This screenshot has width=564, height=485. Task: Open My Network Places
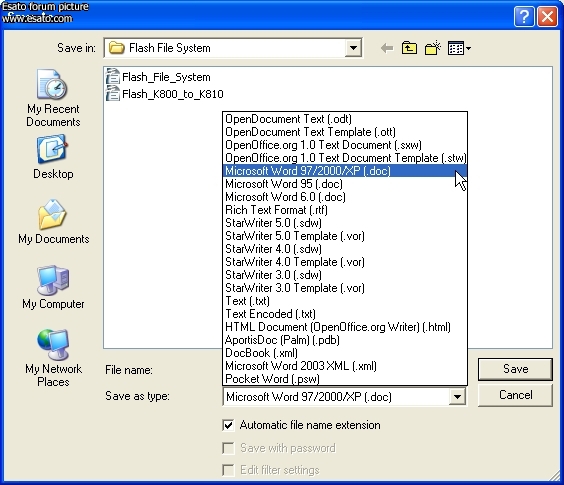[53, 358]
